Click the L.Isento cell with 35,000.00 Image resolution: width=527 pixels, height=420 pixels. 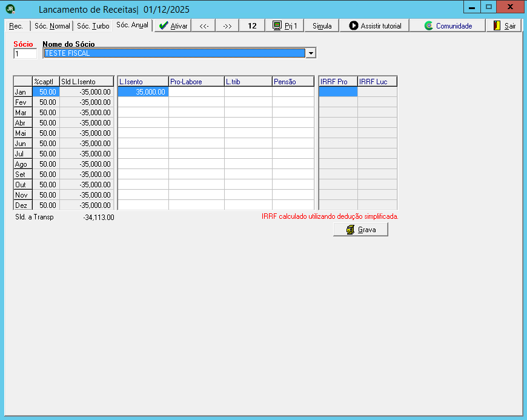143,92
